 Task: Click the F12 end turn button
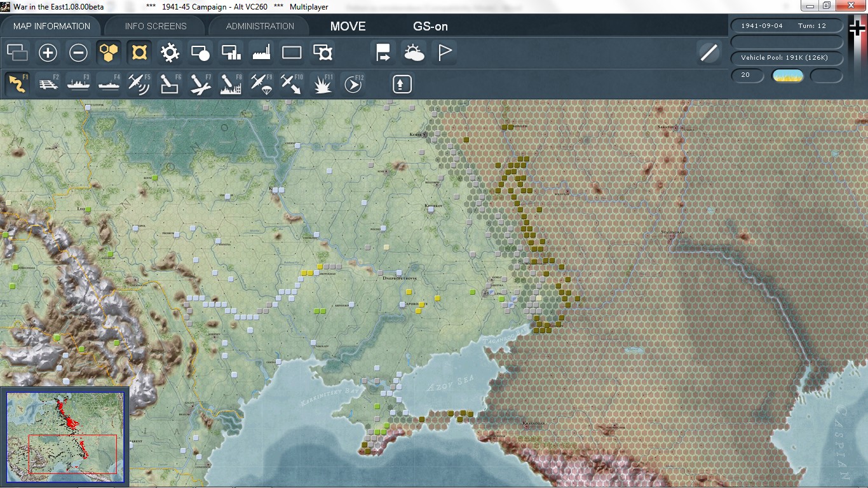click(x=353, y=84)
